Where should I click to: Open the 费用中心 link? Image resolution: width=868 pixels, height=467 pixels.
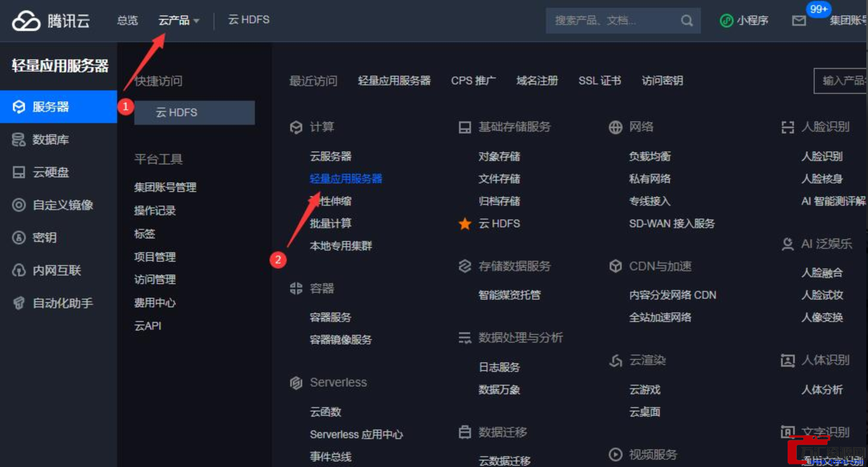(155, 303)
